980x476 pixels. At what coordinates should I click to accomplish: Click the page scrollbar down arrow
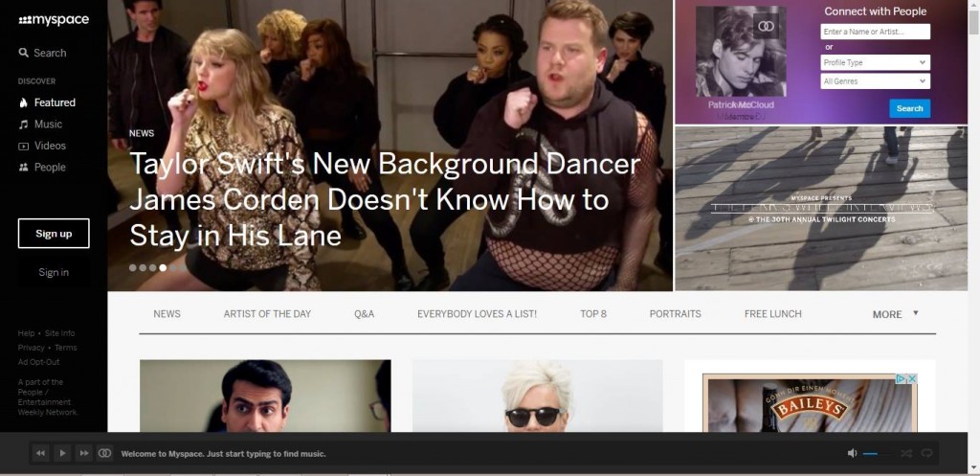pos(973,467)
